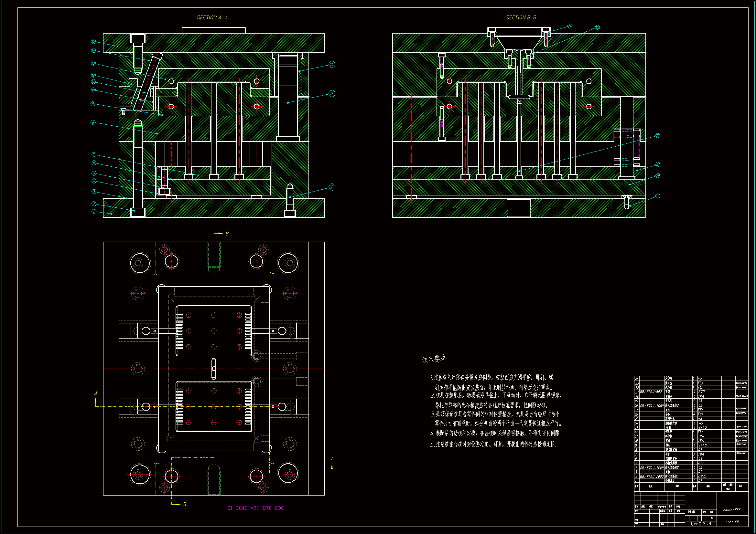Image resolution: width=756 pixels, height=534 pixels.
Task: Click the xxx-000 drawing number cell
Action: pos(732,521)
